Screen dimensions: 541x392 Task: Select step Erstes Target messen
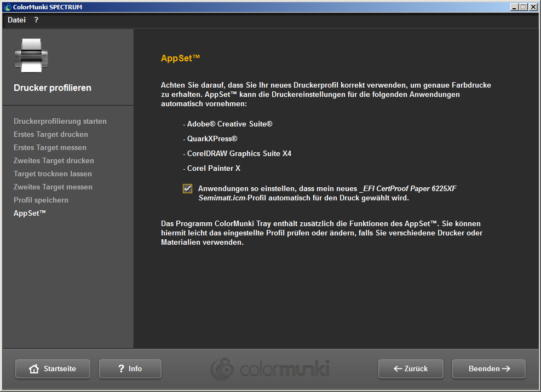click(x=50, y=147)
